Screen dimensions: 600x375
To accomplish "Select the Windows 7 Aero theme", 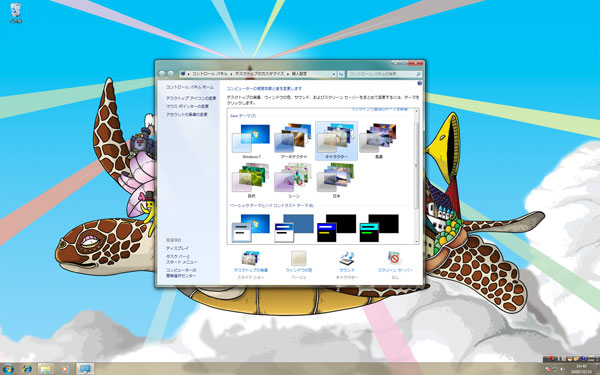I will click(251, 141).
